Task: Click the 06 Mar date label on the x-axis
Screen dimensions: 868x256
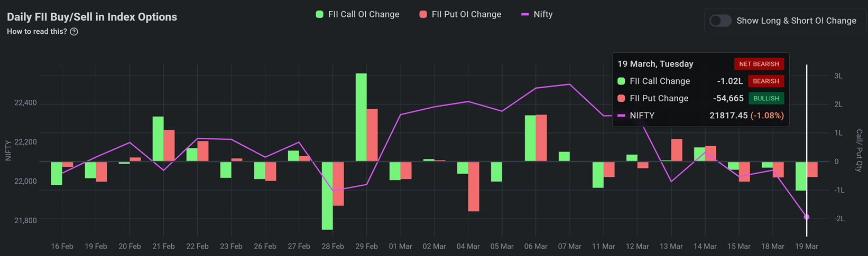Action: 535,246
